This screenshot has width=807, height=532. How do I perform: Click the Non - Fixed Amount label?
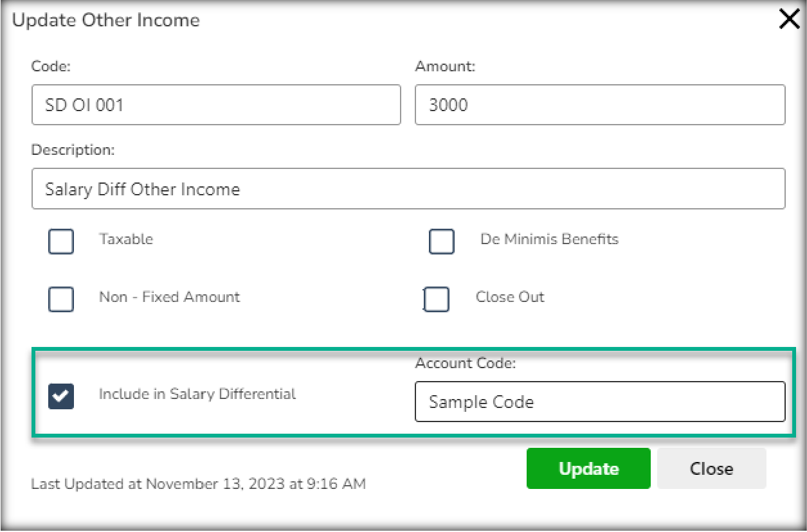(x=169, y=297)
